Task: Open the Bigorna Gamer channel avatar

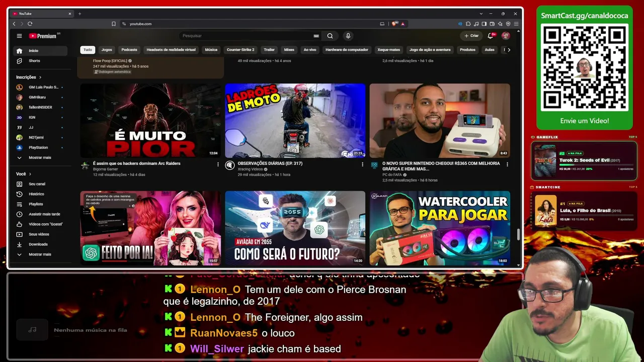Action: click(85, 166)
